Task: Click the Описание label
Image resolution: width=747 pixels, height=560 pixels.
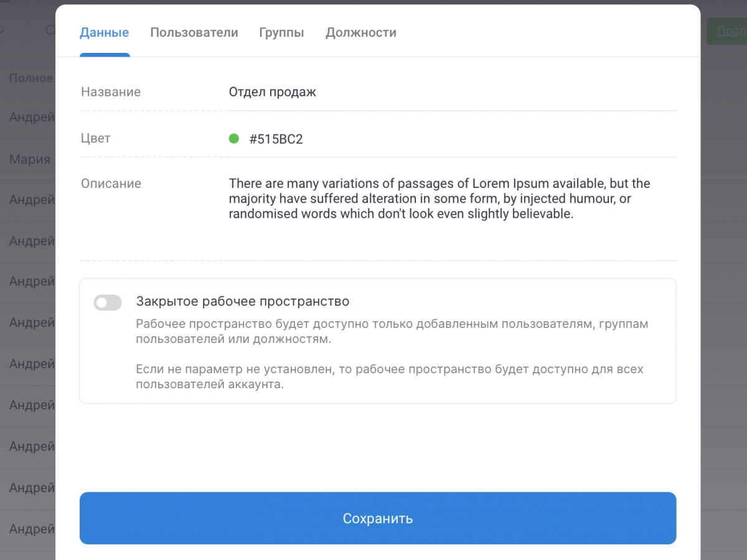Action: coord(111,184)
